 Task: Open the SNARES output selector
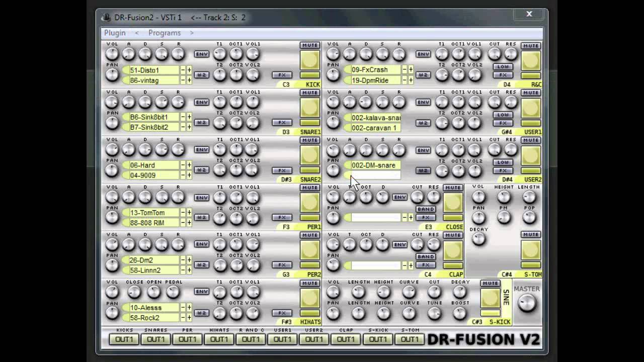(x=155, y=339)
